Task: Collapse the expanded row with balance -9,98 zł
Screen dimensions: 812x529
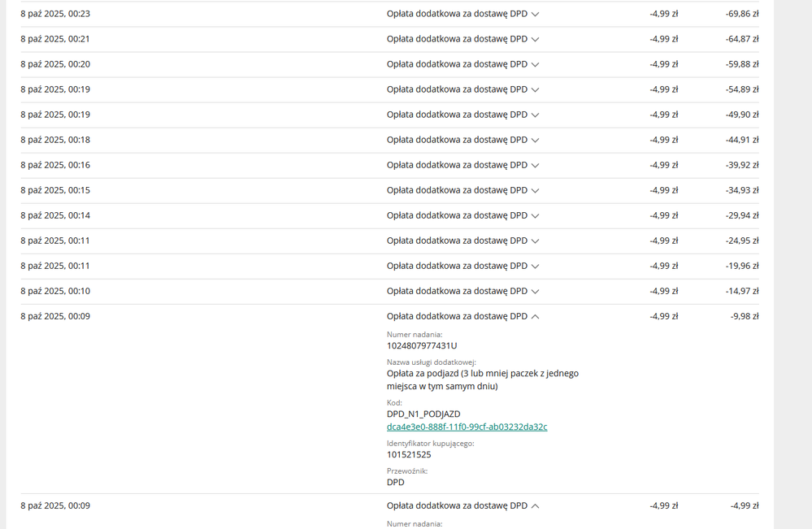Action: click(x=535, y=317)
